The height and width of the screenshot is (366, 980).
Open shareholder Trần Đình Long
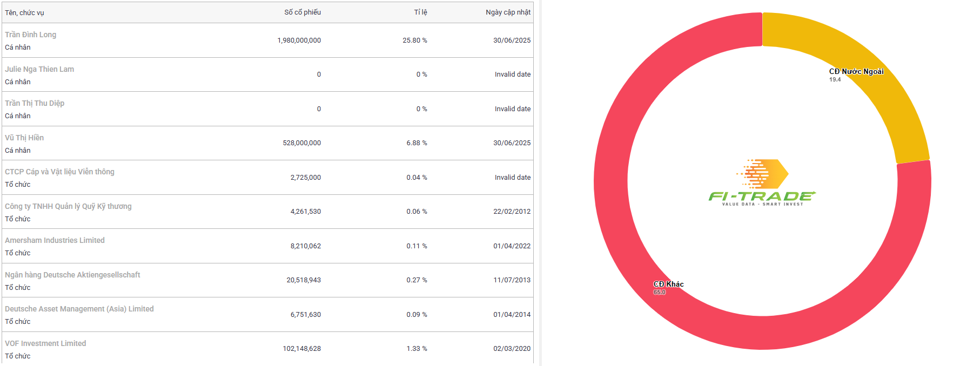pos(31,35)
